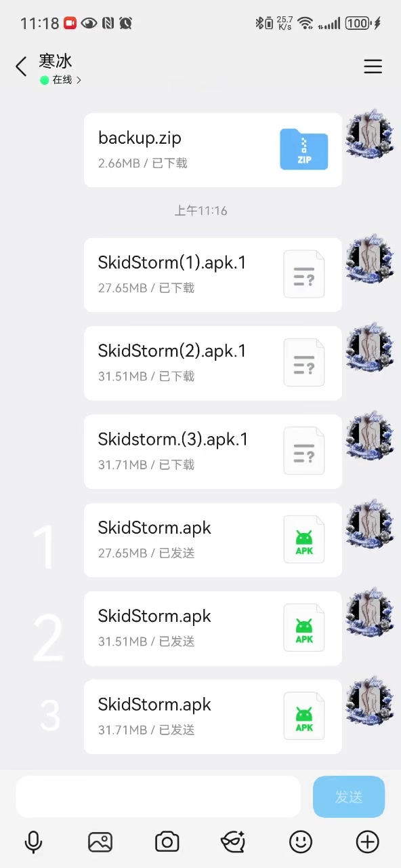The height and width of the screenshot is (868, 401).
Task: Open the masked-face sticker effects icon
Action: pyautogui.click(x=233, y=842)
